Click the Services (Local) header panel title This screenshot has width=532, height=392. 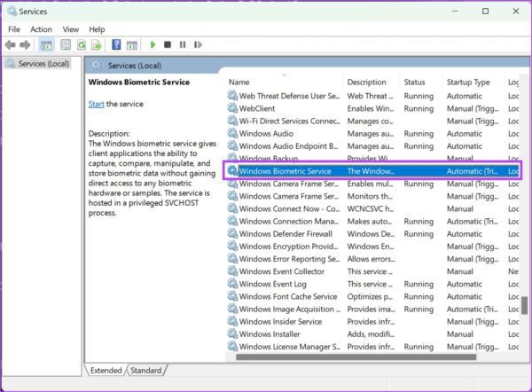pyautogui.click(x=135, y=66)
